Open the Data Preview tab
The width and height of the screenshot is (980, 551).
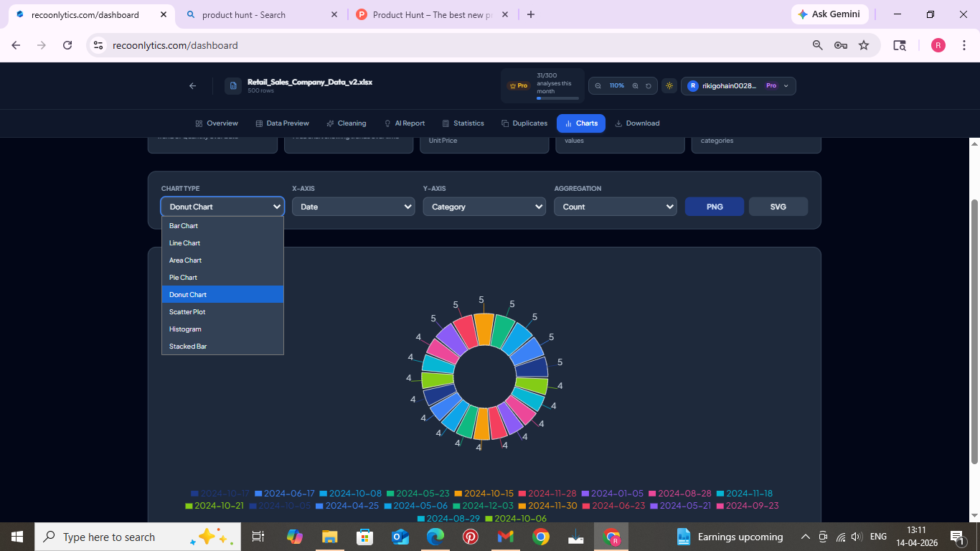(282, 123)
